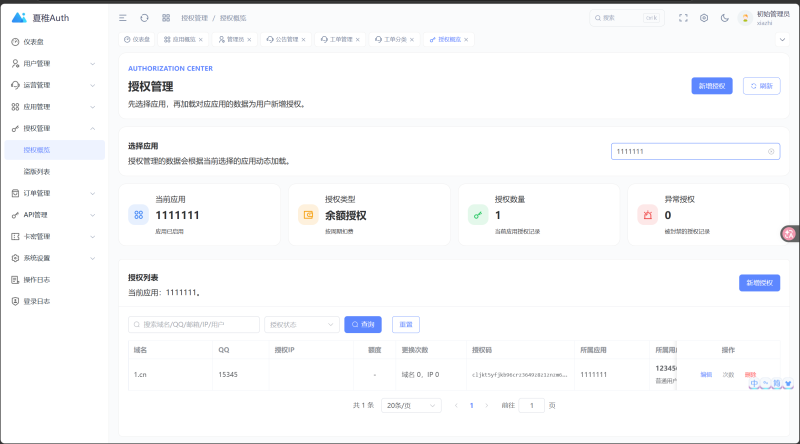Select page 1 in pagination
800x444 pixels.
(471, 406)
